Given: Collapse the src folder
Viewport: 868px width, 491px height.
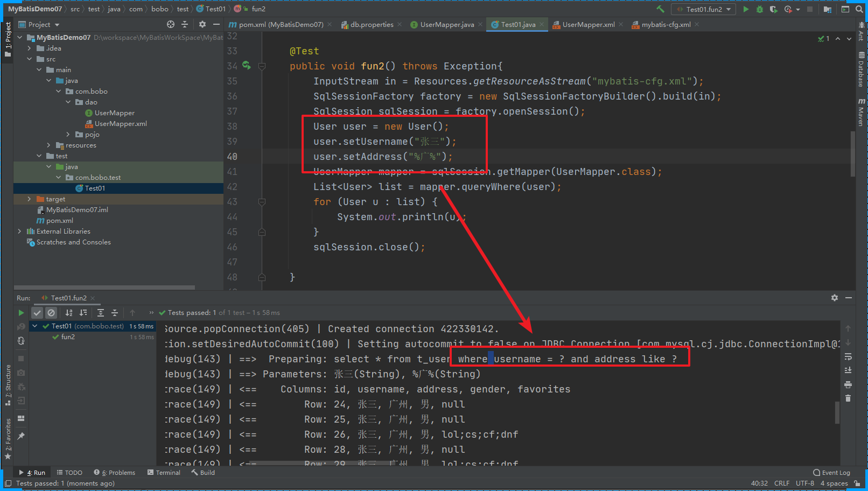Looking at the screenshot, I should (x=30, y=59).
